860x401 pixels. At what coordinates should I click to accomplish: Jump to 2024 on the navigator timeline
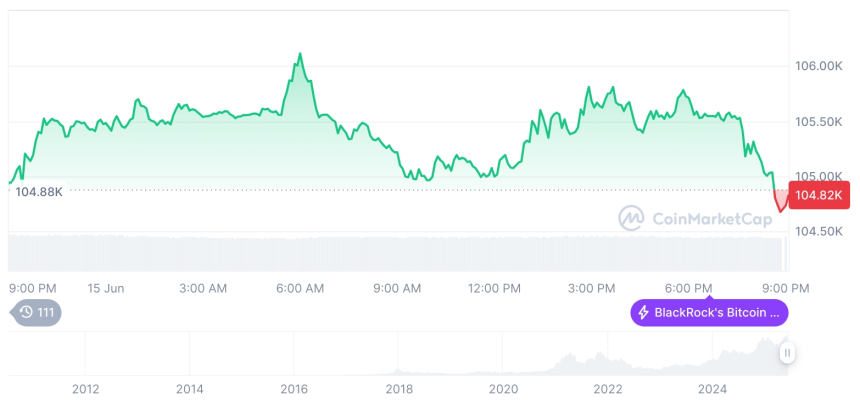click(x=712, y=389)
